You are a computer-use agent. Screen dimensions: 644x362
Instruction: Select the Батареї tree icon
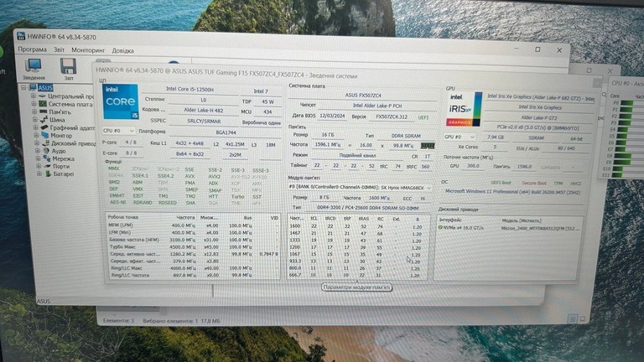click(x=48, y=174)
